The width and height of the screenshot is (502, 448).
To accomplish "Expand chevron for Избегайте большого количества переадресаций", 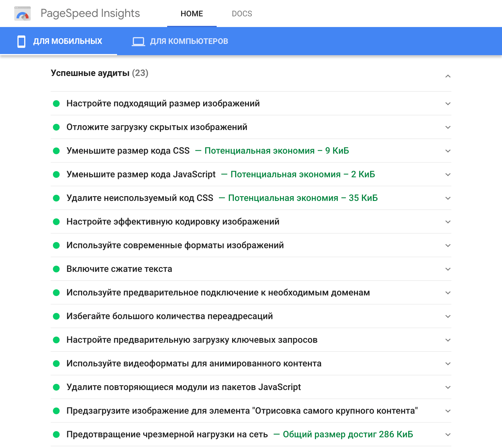I will point(448,316).
